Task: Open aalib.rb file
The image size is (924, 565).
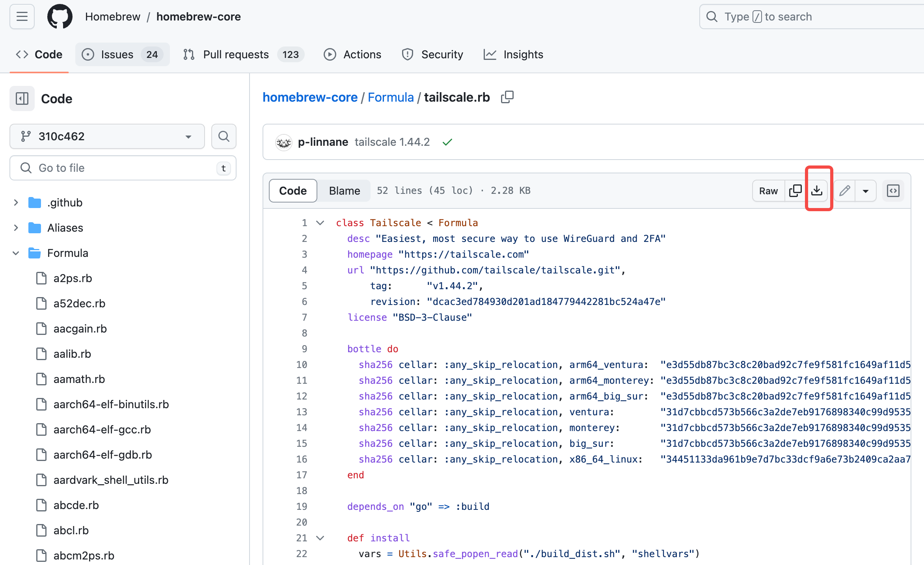Action: pos(72,354)
